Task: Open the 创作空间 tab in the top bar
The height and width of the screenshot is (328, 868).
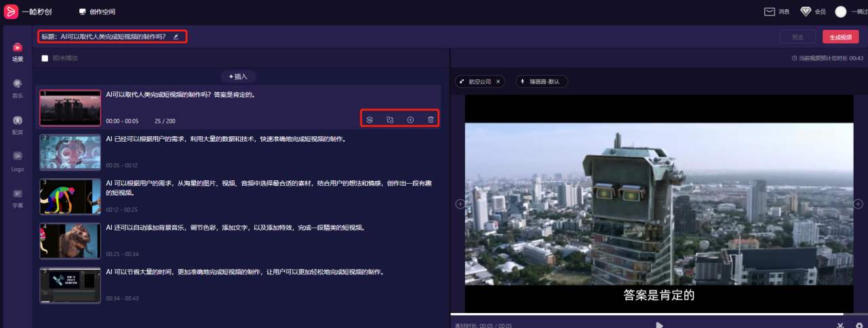Action: 98,12
